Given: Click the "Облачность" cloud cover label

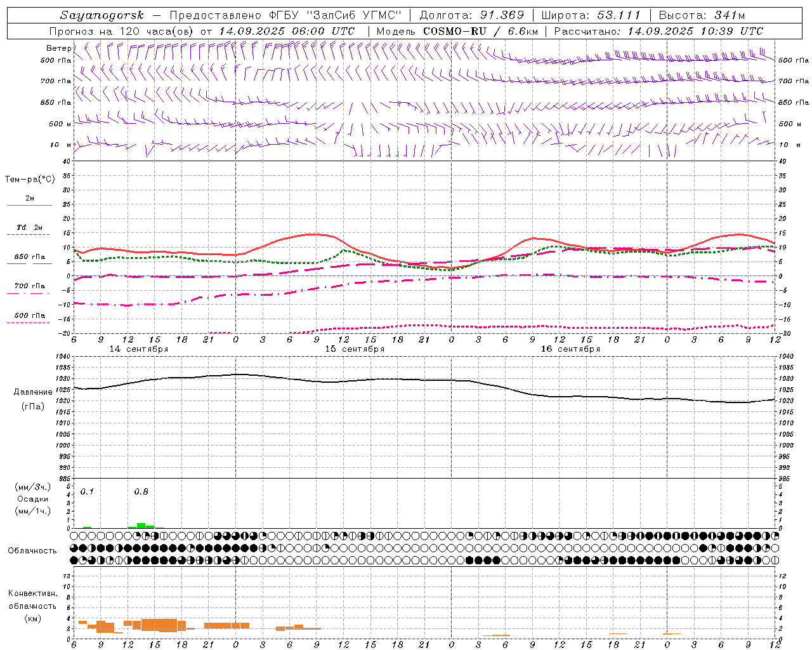Looking at the screenshot, I should tap(32, 551).
